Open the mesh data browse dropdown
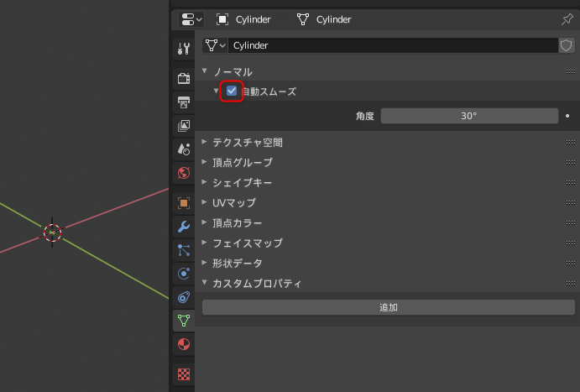Viewport: 580px width, 392px height. pos(215,45)
